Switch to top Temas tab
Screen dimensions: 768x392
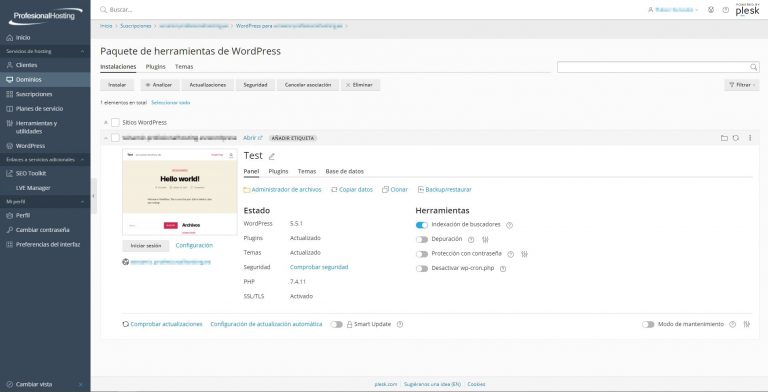[x=184, y=67]
